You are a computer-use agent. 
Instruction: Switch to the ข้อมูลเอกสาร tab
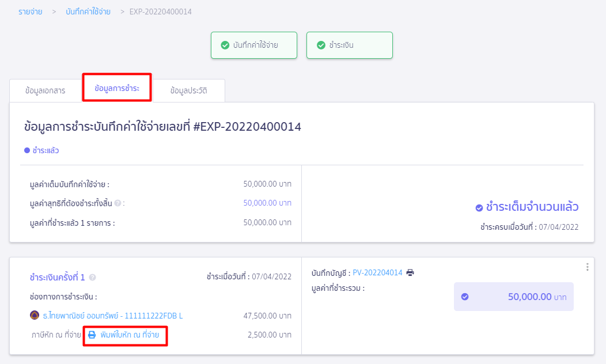tap(45, 91)
